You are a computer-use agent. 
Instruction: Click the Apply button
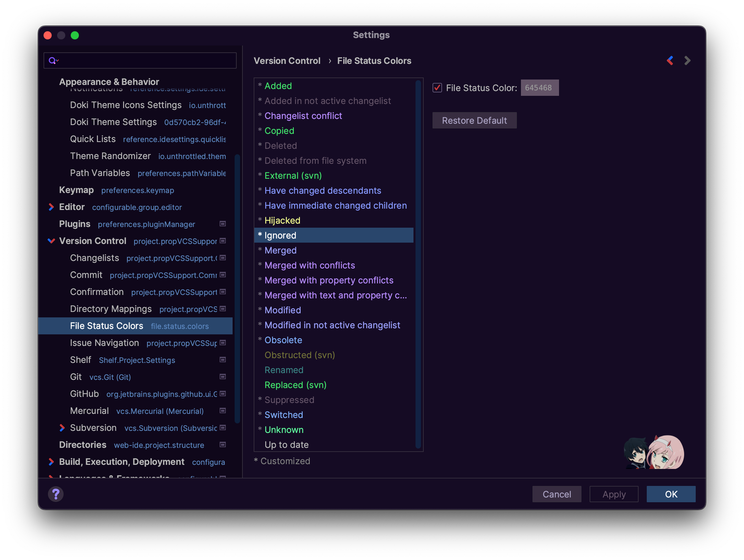pyautogui.click(x=614, y=494)
